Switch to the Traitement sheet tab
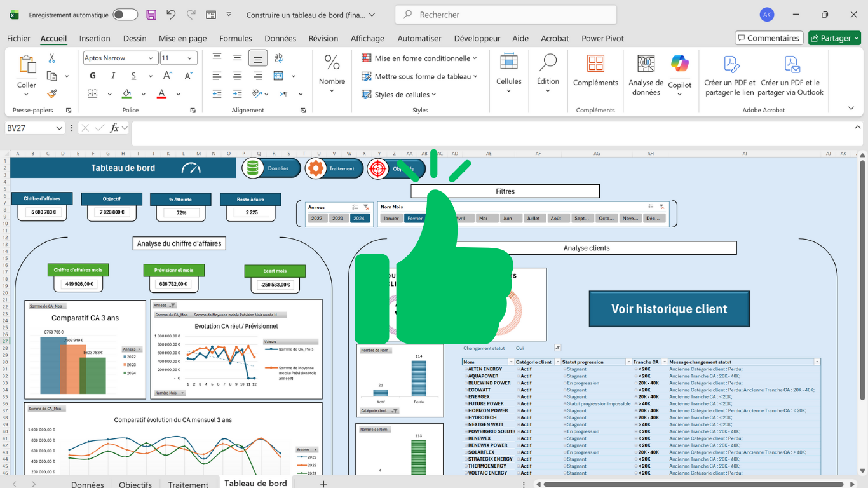Screen dimensions: 868x488 pyautogui.click(x=188, y=484)
